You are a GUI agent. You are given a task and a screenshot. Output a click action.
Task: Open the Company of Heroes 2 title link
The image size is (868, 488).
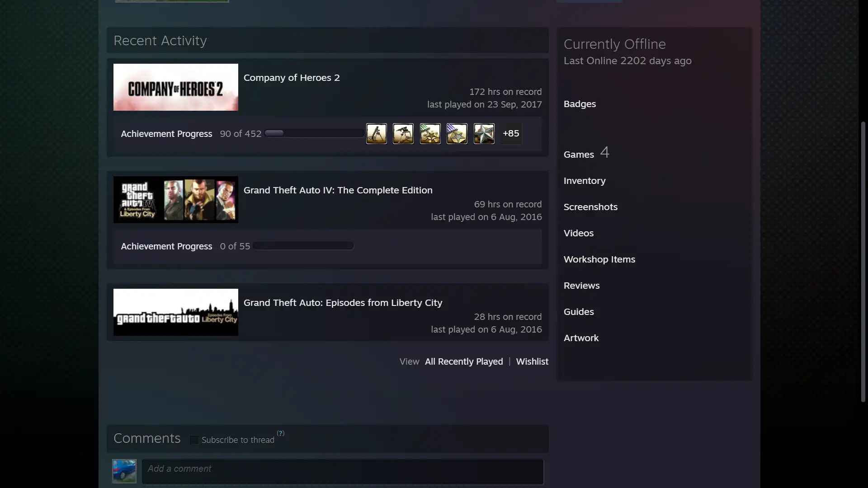(x=292, y=78)
